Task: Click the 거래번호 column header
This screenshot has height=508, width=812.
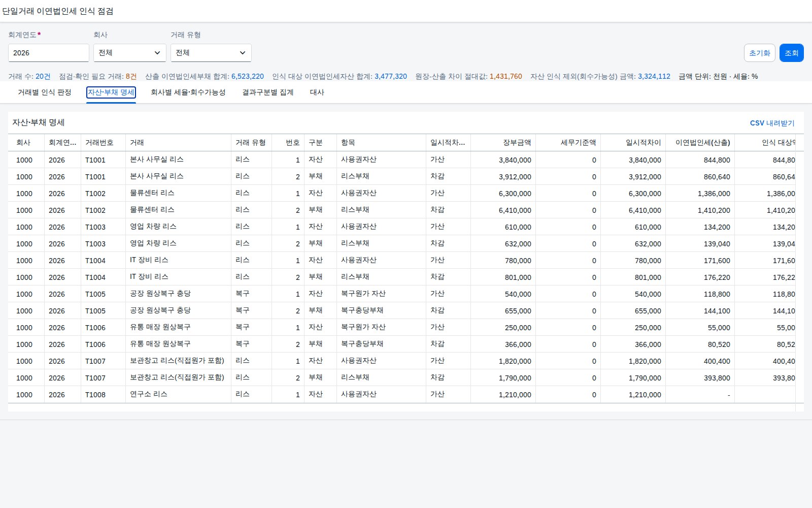Action: [104, 143]
